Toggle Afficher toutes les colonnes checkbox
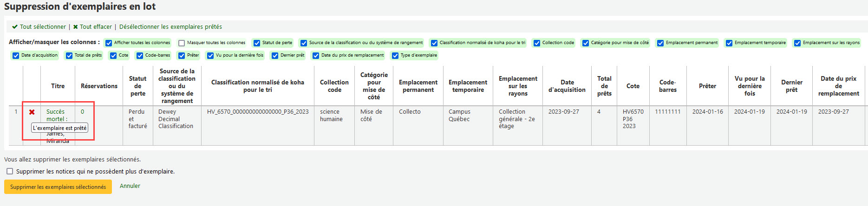868x206 pixels. pyautogui.click(x=109, y=43)
